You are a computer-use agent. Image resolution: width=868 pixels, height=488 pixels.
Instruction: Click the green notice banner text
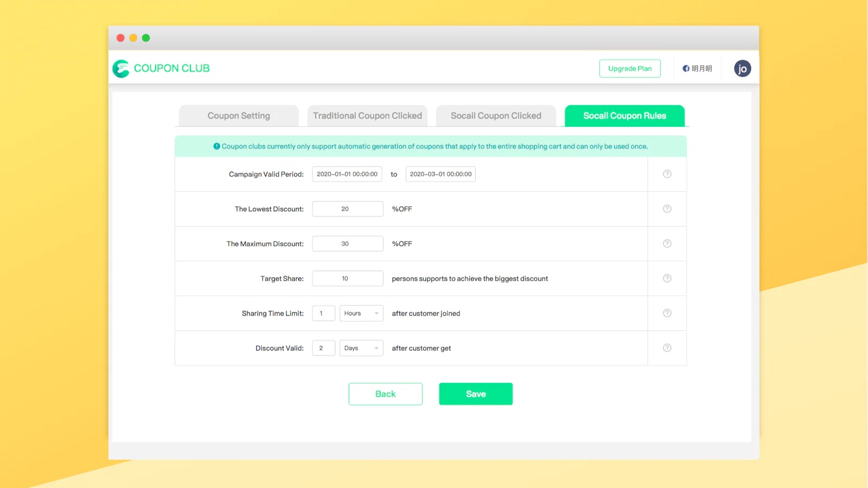(435, 146)
